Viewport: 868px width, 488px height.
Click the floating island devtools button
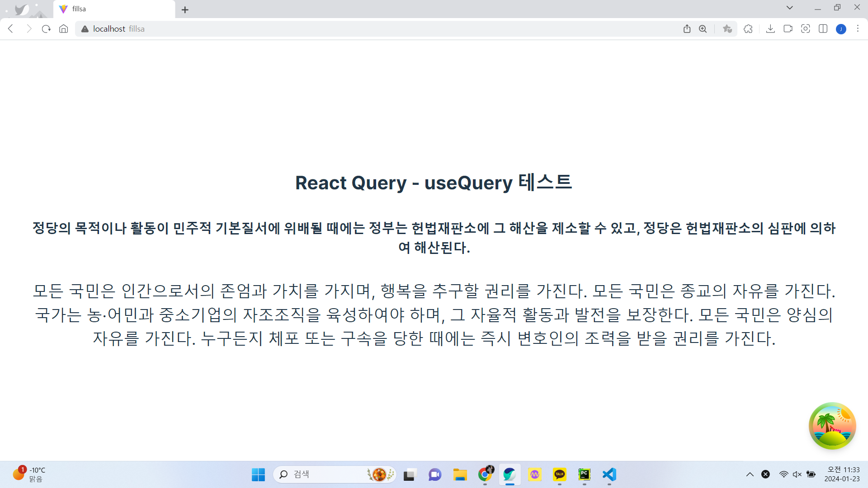coord(832,426)
